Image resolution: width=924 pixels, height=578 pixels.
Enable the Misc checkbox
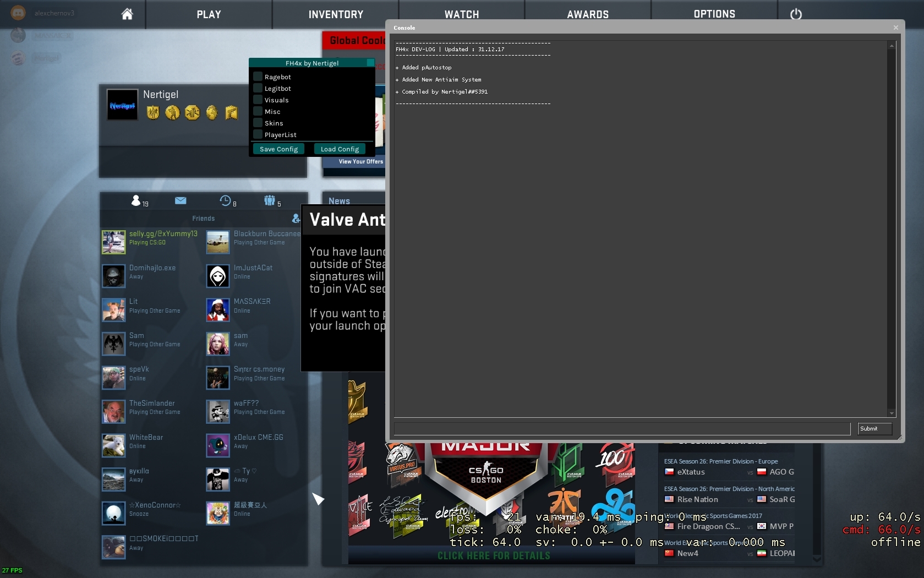click(x=258, y=111)
